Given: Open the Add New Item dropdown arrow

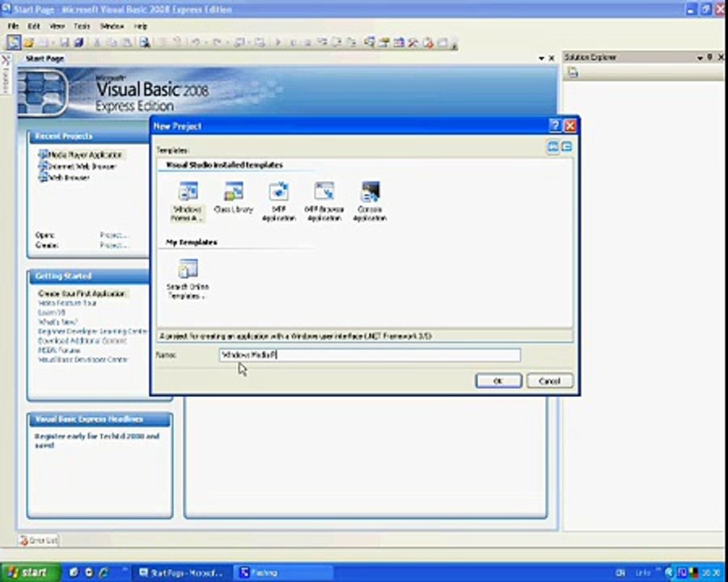Looking at the screenshot, I should [53, 43].
